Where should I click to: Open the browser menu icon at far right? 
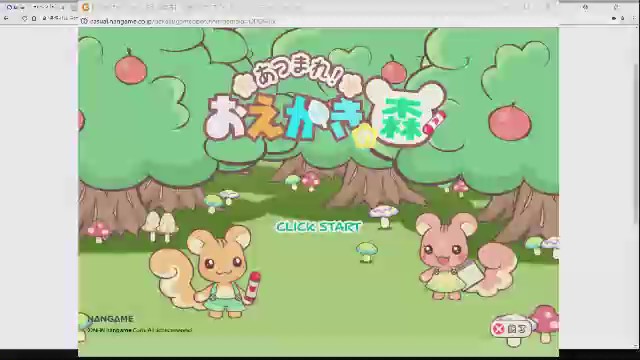[x=634, y=18]
